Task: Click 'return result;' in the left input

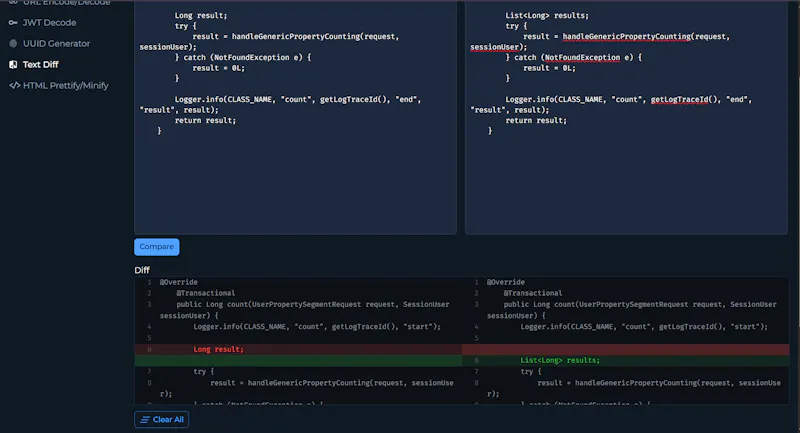Action: pyautogui.click(x=205, y=120)
